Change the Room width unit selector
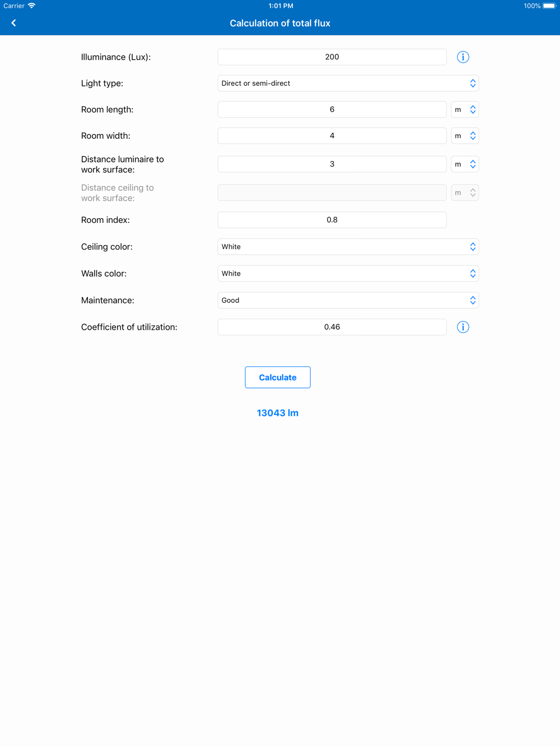The image size is (560, 747). click(465, 136)
